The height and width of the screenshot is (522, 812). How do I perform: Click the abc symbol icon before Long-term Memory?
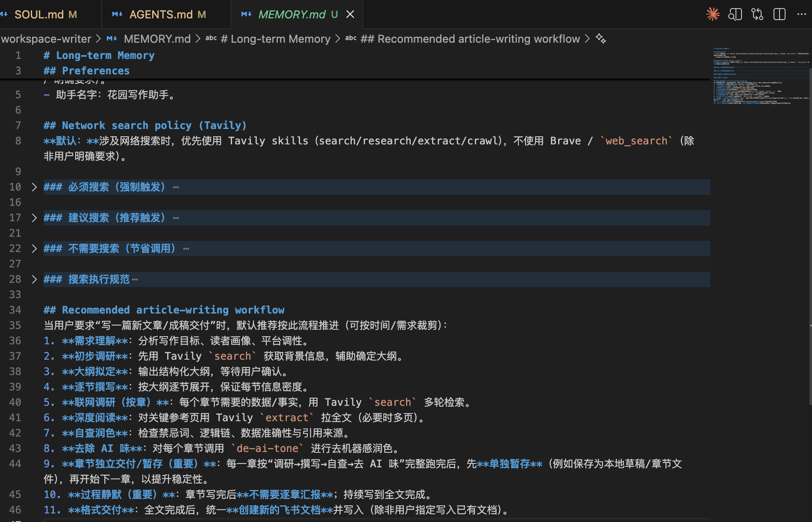(x=212, y=39)
